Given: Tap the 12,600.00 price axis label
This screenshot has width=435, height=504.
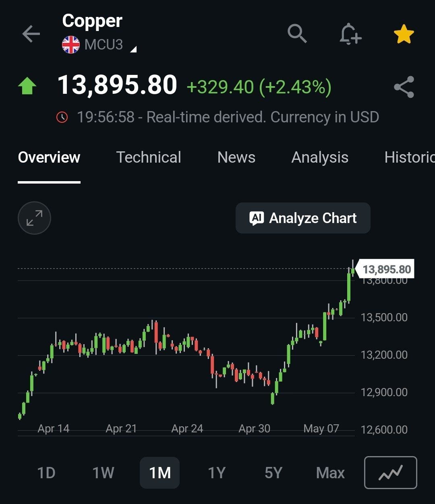Looking at the screenshot, I should coord(384,430).
